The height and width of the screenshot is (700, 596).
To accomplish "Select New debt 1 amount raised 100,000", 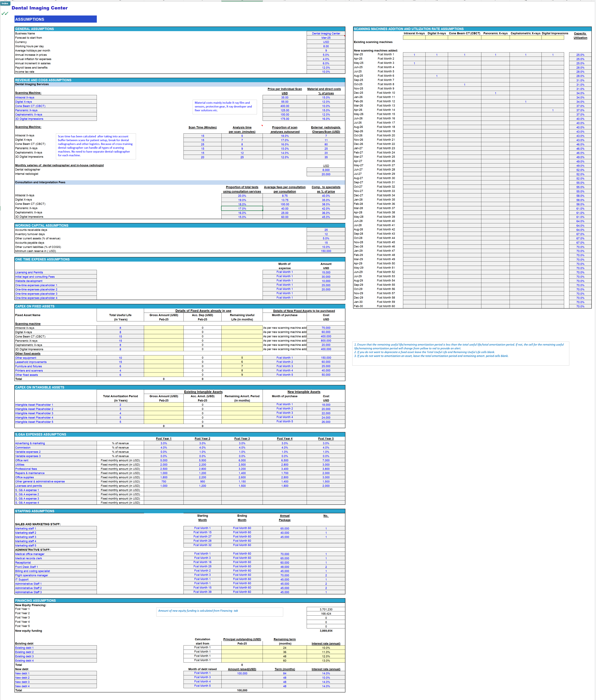I will click(242, 673).
